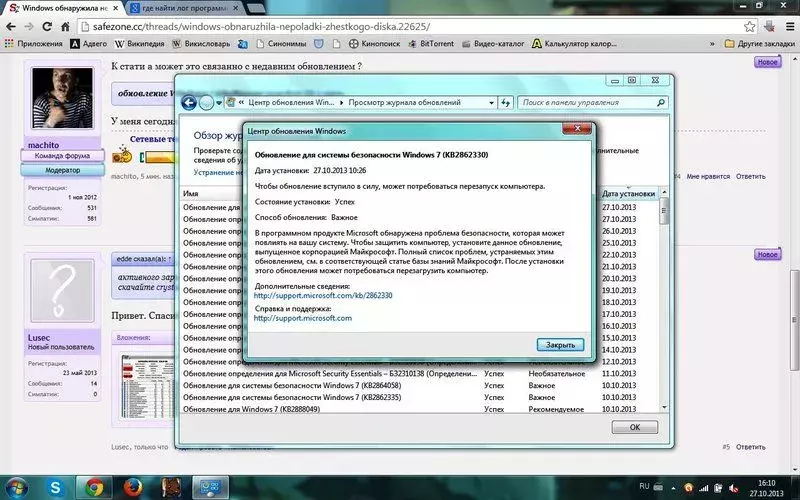Click 'Ответить' on the machito post

(x=751, y=176)
